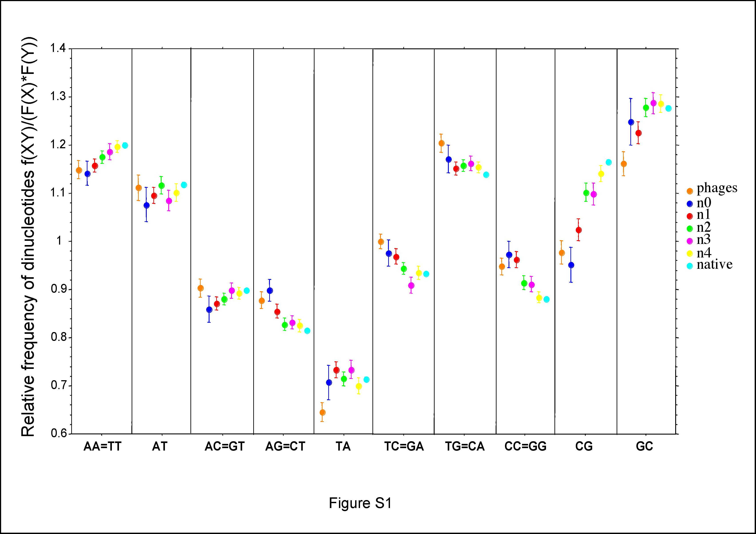The height and width of the screenshot is (534, 756).
Task: Click the Figure S1 caption
Action: pos(360,503)
